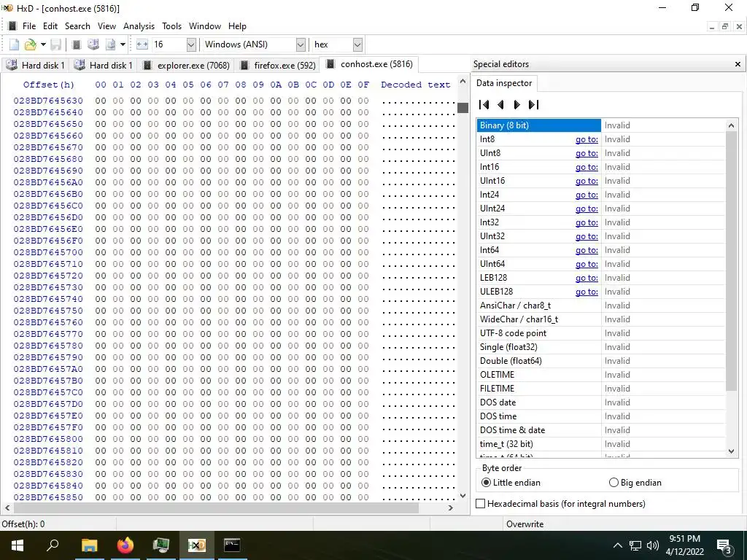The width and height of the screenshot is (747, 560).
Task: Open the Analysis menu
Action: 139,26
